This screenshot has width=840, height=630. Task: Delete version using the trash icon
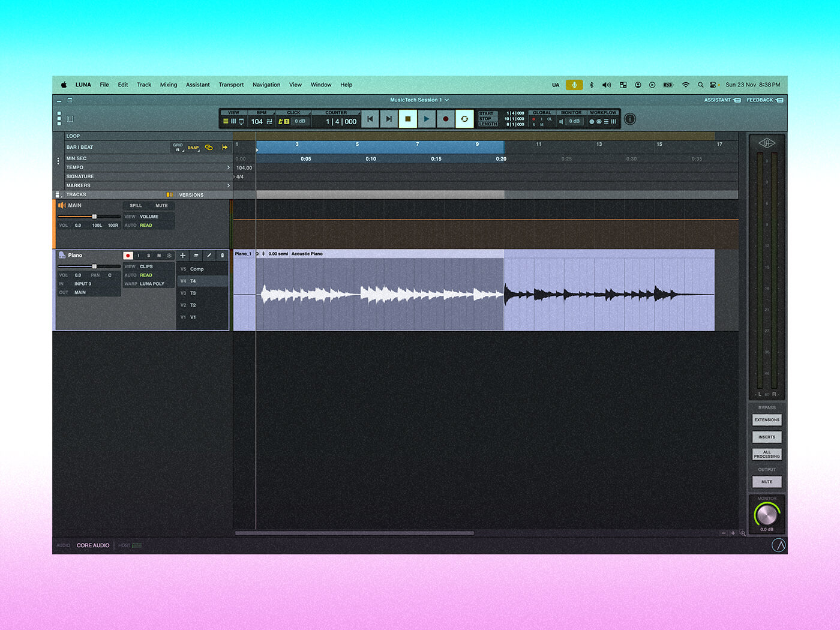click(222, 256)
